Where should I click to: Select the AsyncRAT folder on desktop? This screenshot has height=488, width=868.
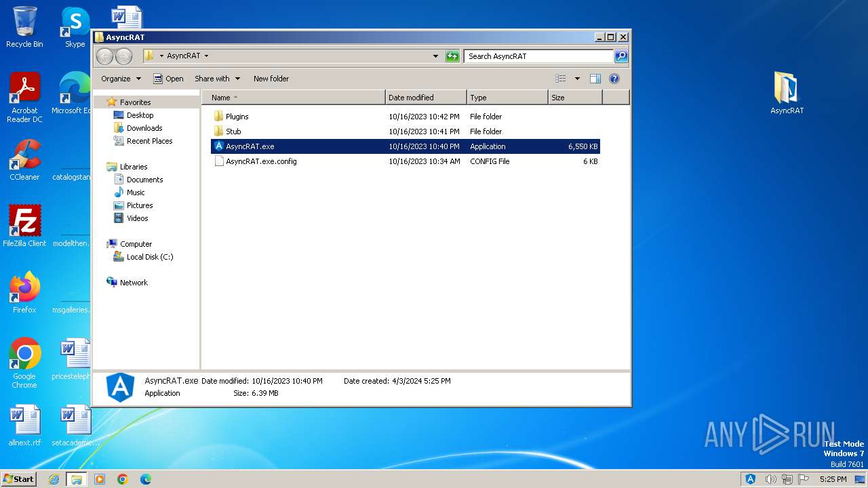787,93
